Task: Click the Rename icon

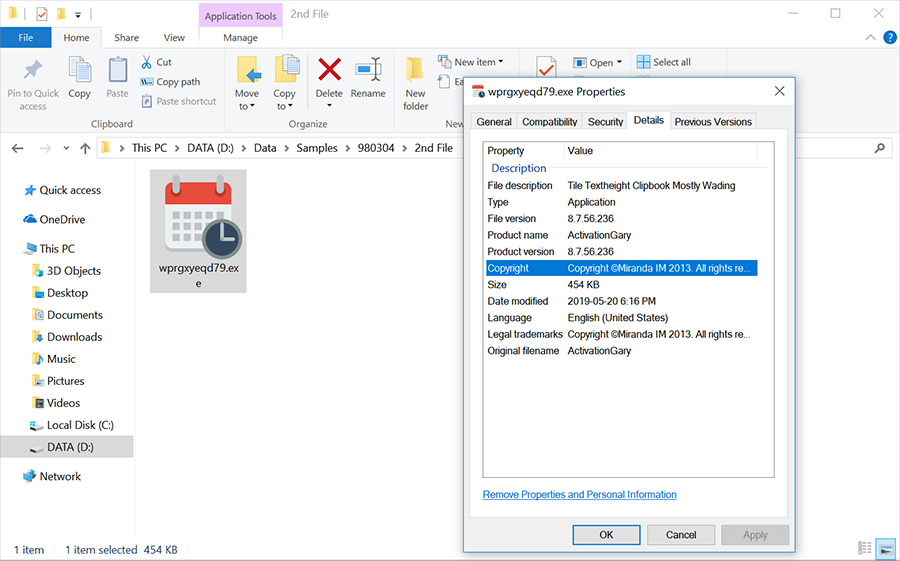Action: click(x=368, y=69)
